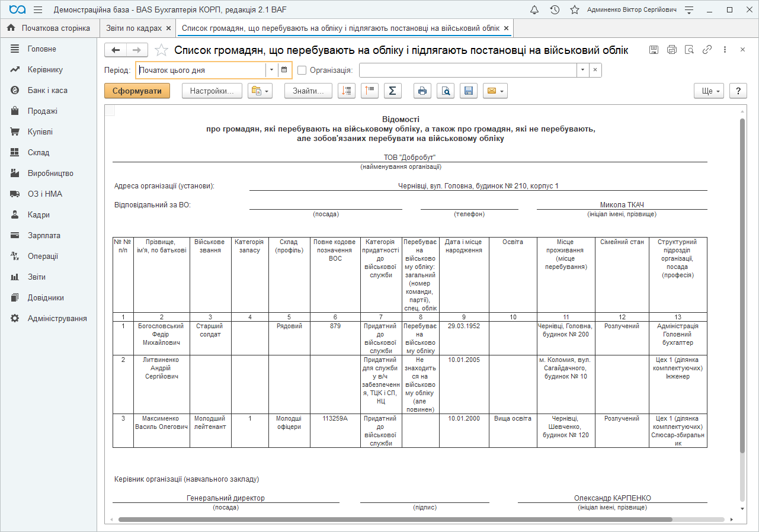Open print preview of the report

pyautogui.click(x=446, y=91)
